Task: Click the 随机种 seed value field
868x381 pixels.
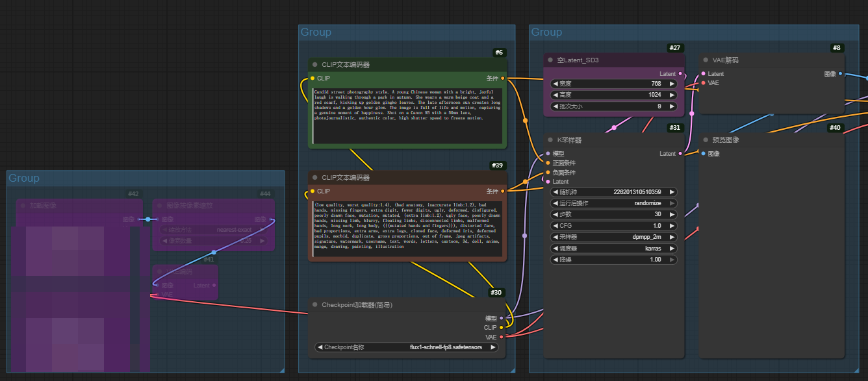Action: point(613,192)
